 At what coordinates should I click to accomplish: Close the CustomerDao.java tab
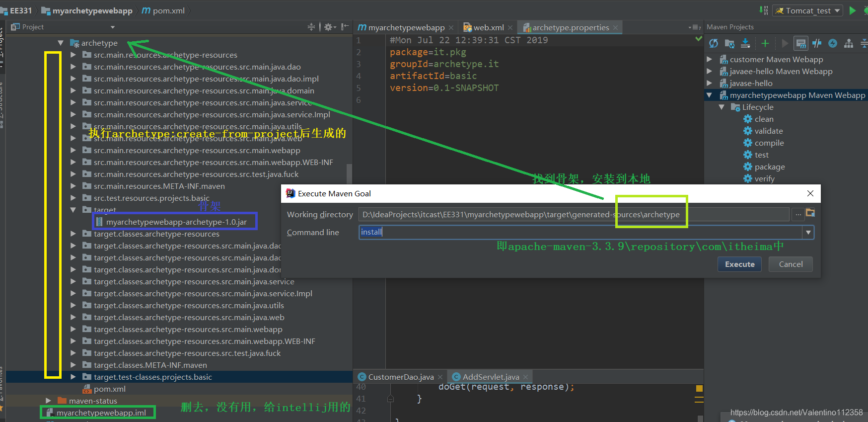click(440, 377)
